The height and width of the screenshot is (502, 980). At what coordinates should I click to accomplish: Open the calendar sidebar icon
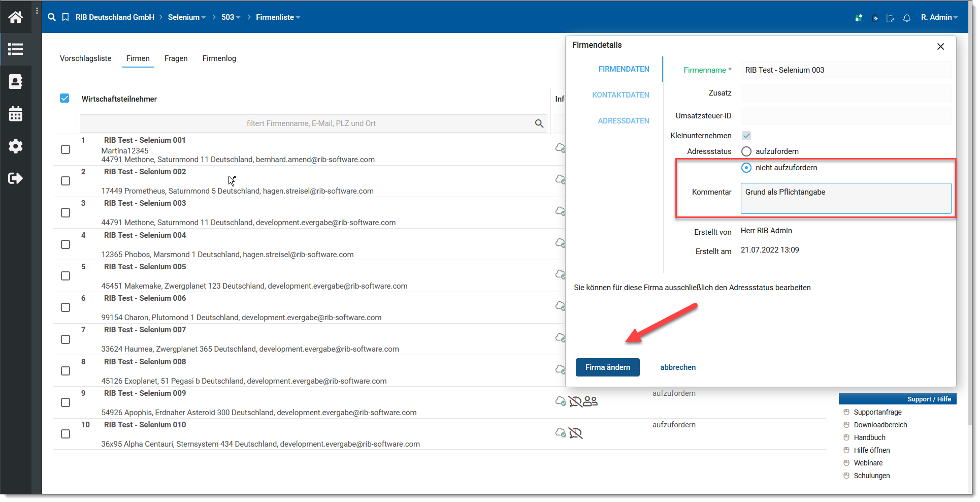[15, 114]
